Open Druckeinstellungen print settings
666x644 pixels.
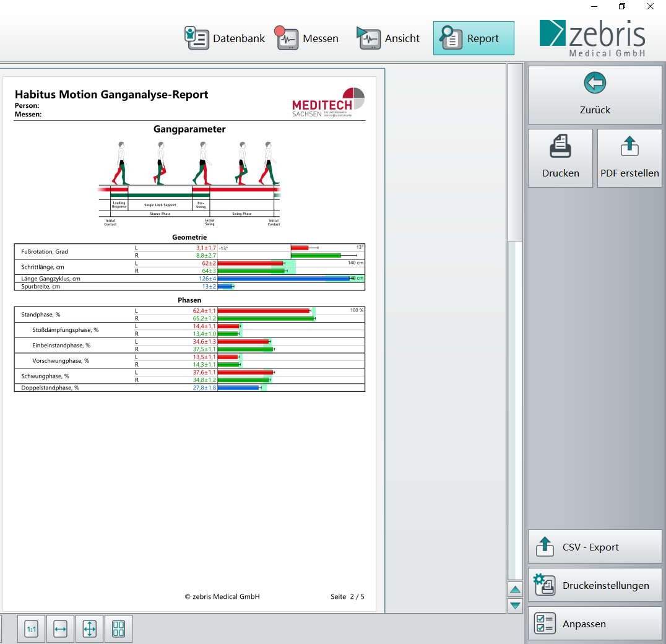pyautogui.click(x=595, y=585)
